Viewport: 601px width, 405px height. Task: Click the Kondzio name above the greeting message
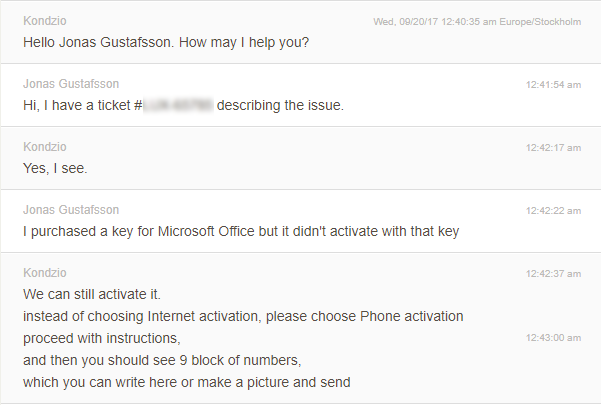44,21
